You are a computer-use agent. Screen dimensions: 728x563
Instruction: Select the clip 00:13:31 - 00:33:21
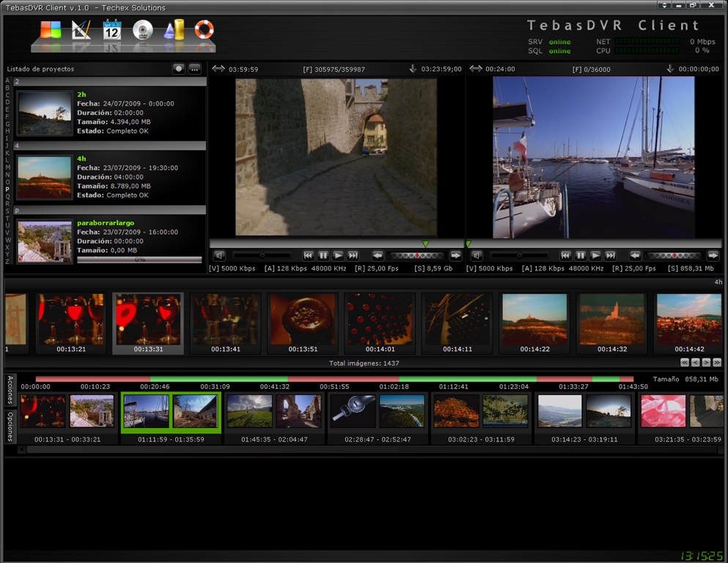[x=67, y=418]
